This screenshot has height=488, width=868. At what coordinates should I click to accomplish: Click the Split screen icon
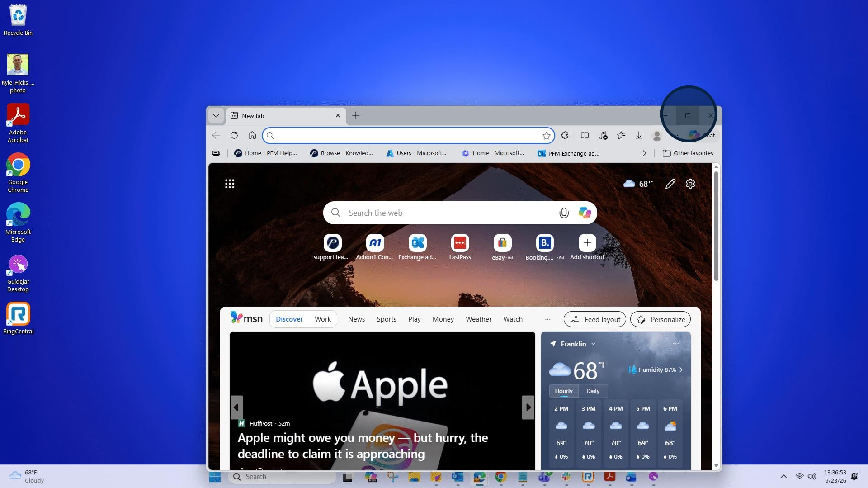point(585,135)
